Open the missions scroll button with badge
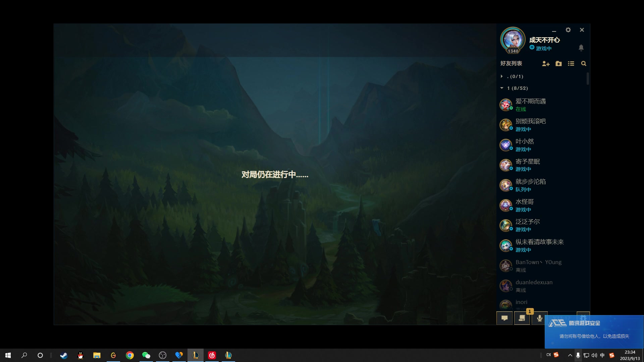The width and height of the screenshot is (644, 362). click(522, 318)
